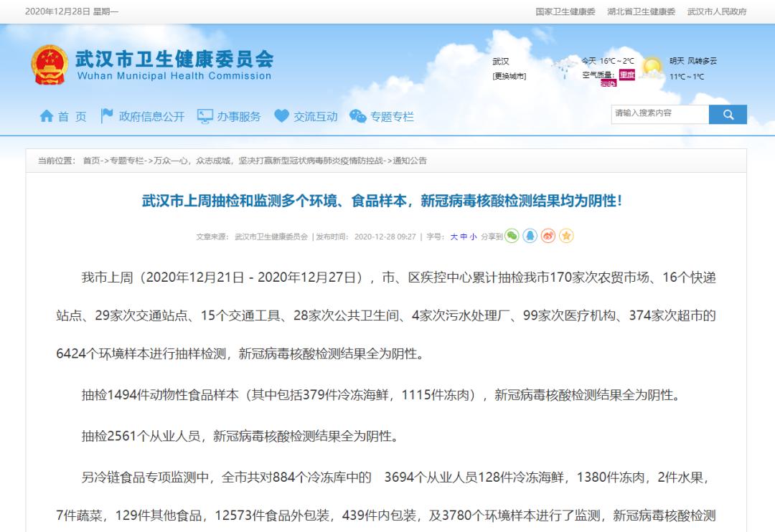
Task: Go to 通知公告 breadcrumb link
Action: point(410,161)
